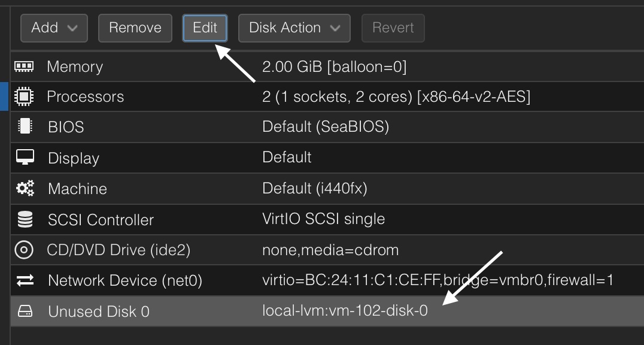Click the Remove button
Image resolution: width=644 pixels, height=345 pixels.
pos(135,28)
